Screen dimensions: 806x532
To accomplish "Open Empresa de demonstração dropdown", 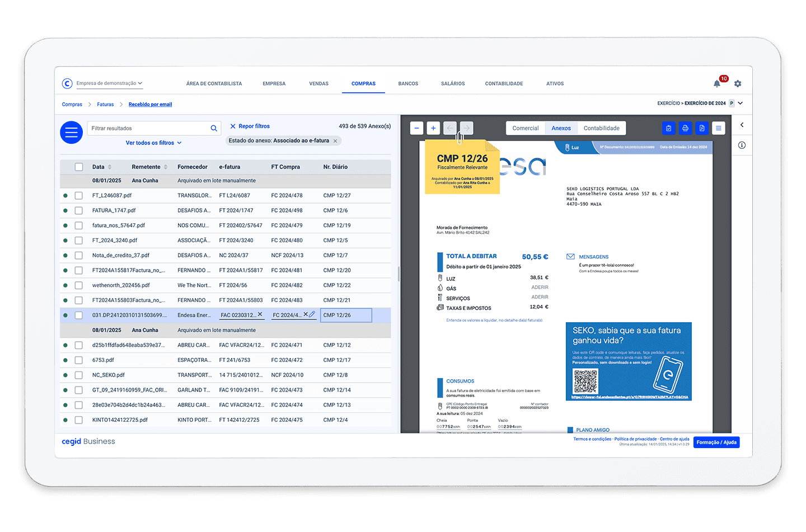I will (109, 83).
